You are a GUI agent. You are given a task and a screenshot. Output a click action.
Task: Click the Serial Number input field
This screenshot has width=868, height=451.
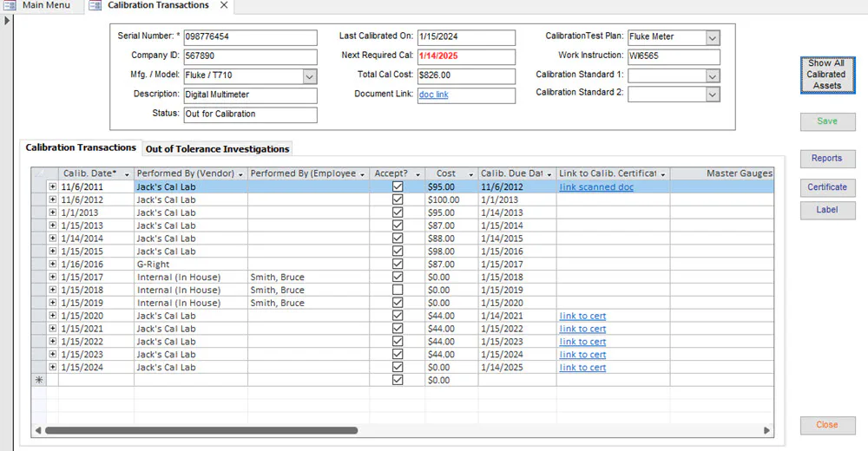point(250,37)
